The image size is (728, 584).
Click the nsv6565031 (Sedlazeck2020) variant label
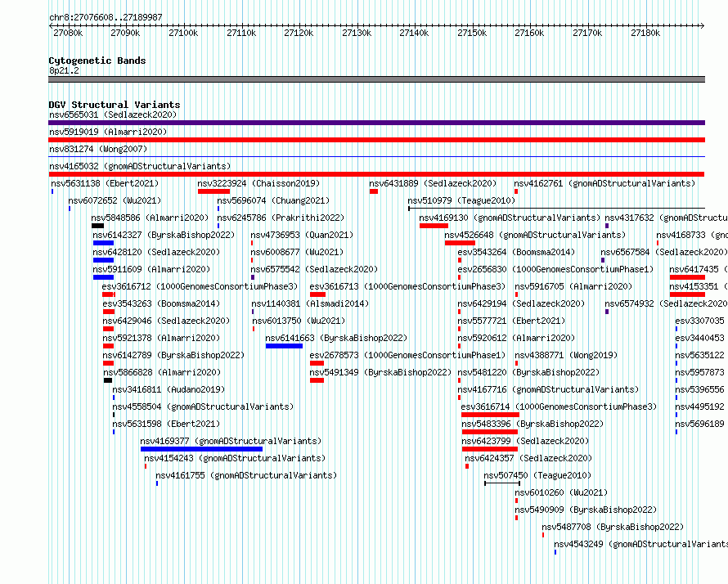tap(113, 115)
